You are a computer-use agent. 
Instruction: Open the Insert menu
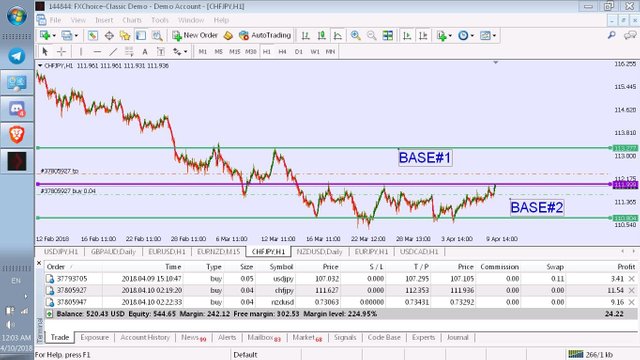click(x=104, y=20)
